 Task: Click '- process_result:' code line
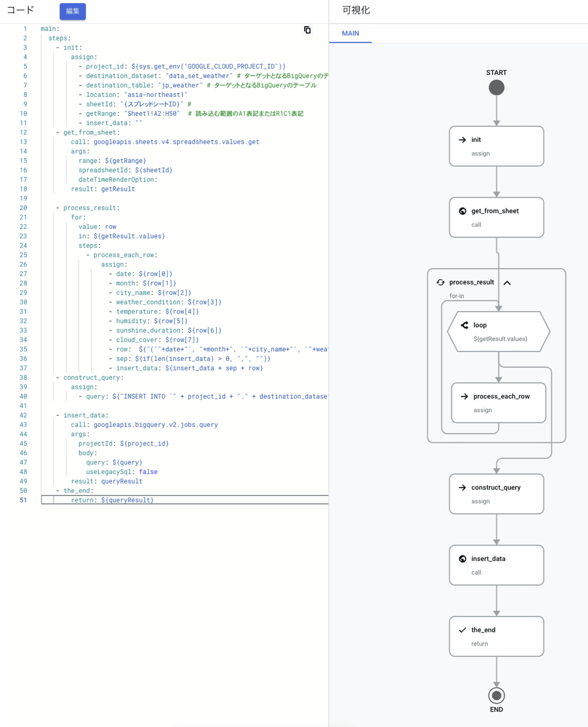coord(88,208)
